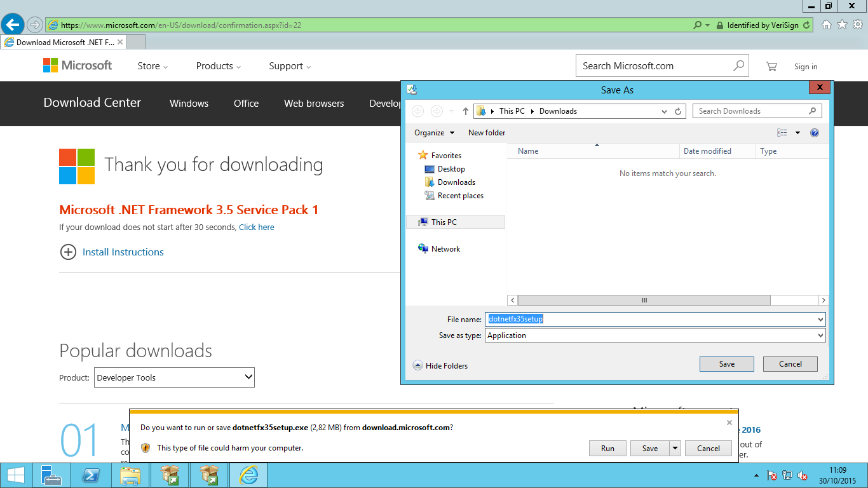Select the Download Microsoft .NET tab
Viewport: 868px width, 488px height.
[64, 43]
